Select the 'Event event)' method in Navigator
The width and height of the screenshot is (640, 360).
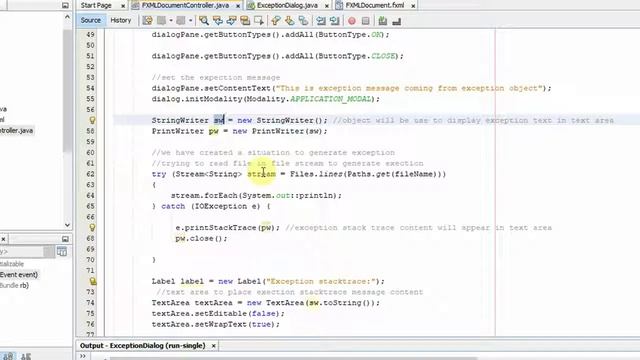(19, 275)
